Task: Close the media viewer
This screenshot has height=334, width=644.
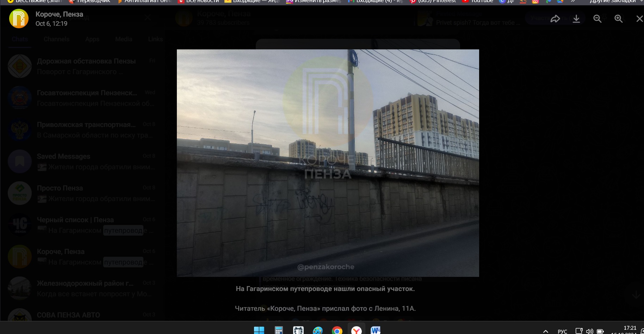Action: click(x=639, y=19)
